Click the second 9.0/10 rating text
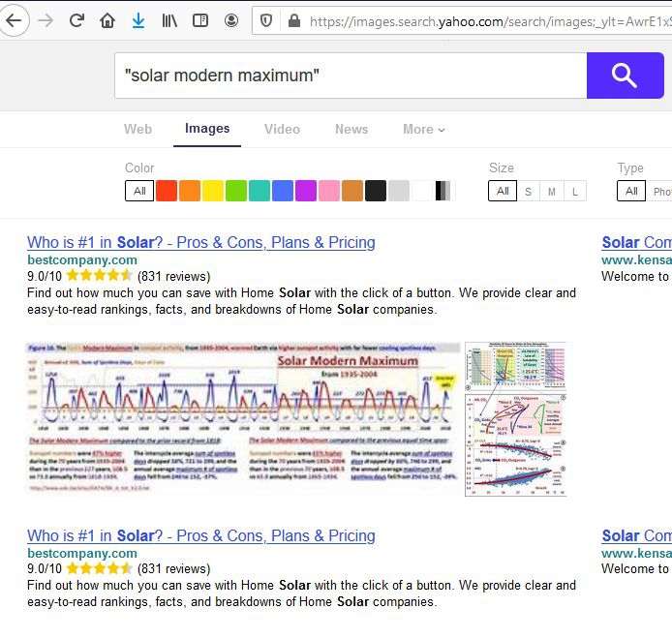Viewport: 672px width, 639px height. (x=45, y=568)
